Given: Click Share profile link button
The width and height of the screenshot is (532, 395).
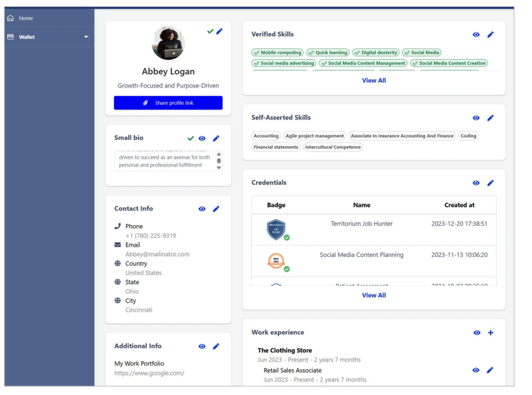Looking at the screenshot, I should (168, 103).
